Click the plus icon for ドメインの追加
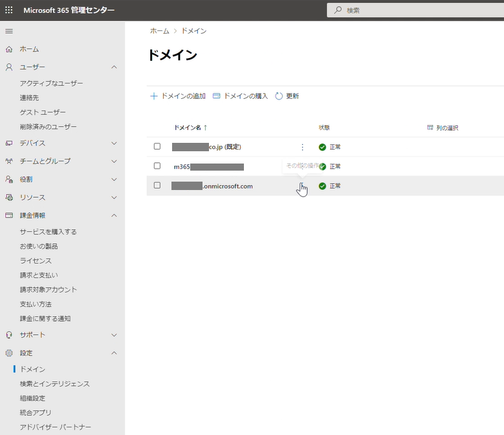 (154, 96)
